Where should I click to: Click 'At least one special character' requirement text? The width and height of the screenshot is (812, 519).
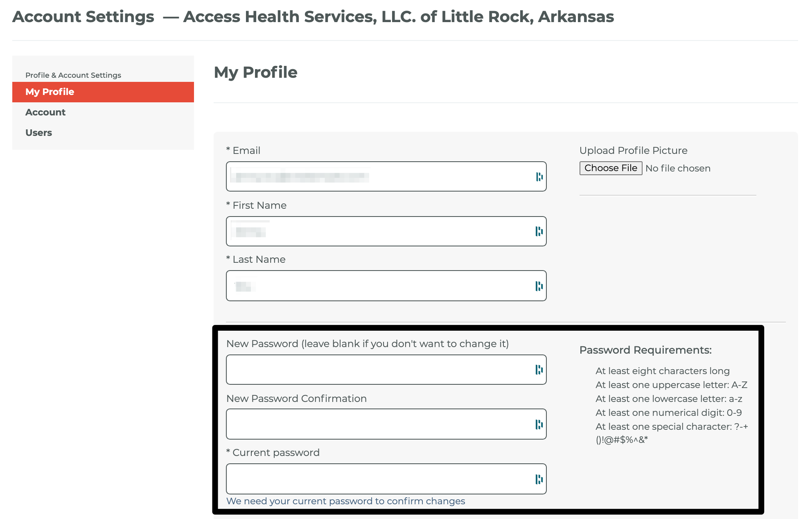pyautogui.click(x=672, y=433)
